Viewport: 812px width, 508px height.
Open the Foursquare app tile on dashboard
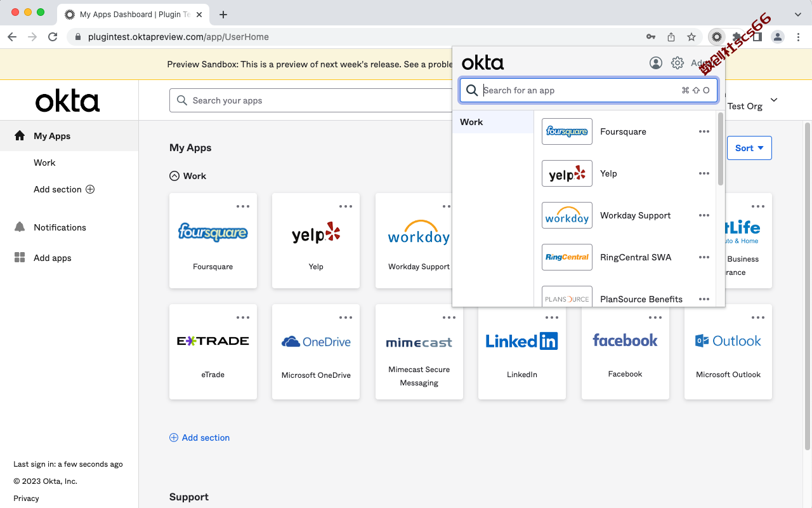click(x=213, y=241)
